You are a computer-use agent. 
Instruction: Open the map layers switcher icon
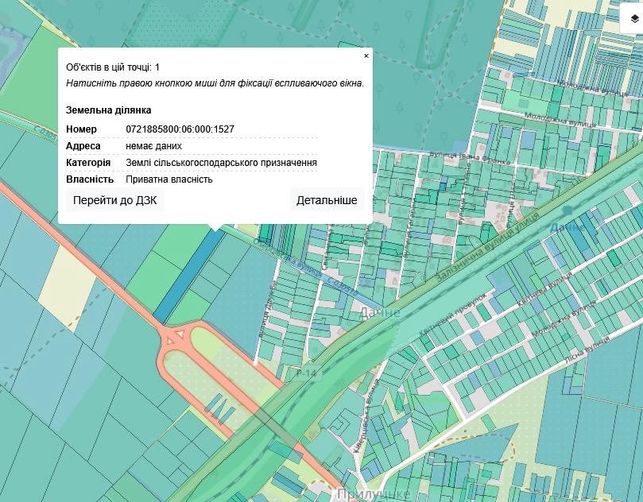634,19
